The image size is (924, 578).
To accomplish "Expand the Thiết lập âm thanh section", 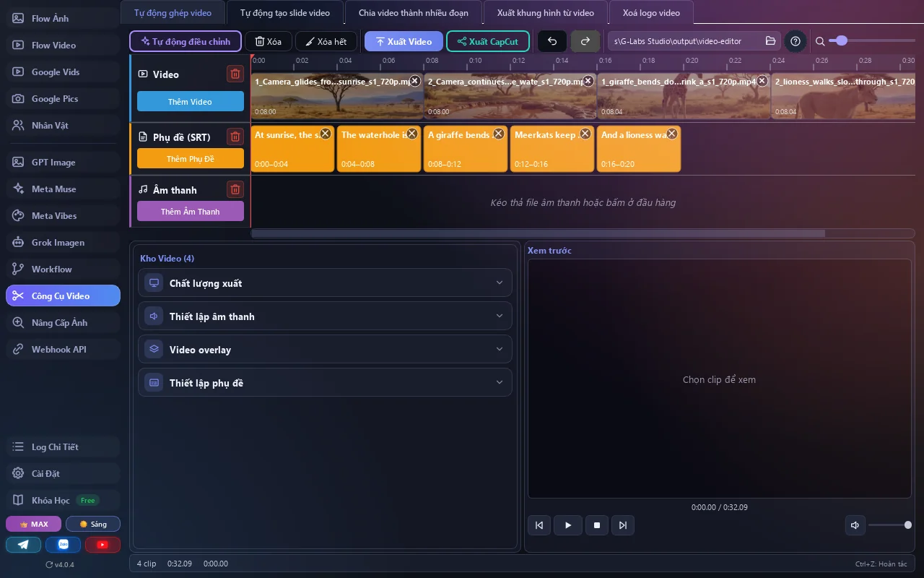I will (325, 316).
